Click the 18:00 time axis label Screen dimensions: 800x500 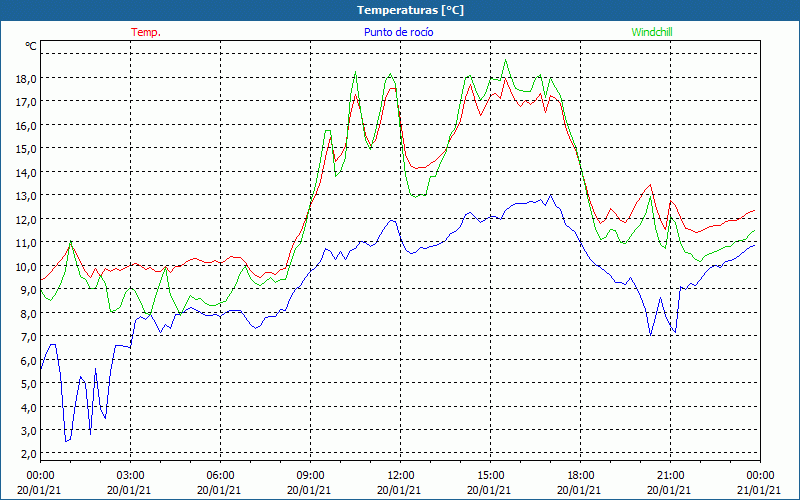(x=581, y=476)
